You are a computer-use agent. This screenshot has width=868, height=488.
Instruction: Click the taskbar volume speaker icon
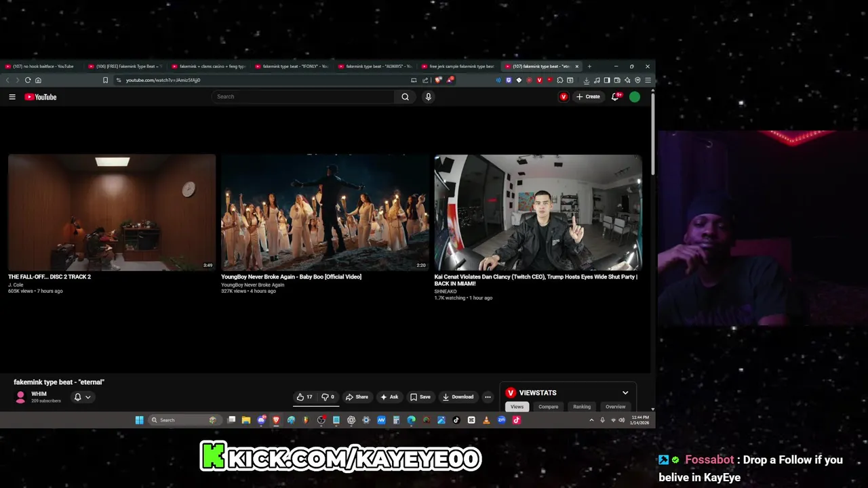[x=621, y=420]
